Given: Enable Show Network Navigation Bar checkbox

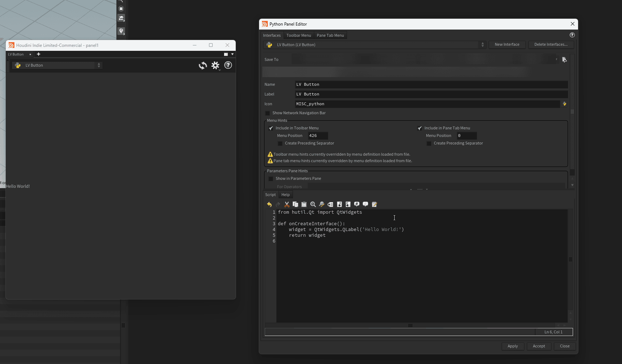Looking at the screenshot, I should point(268,113).
